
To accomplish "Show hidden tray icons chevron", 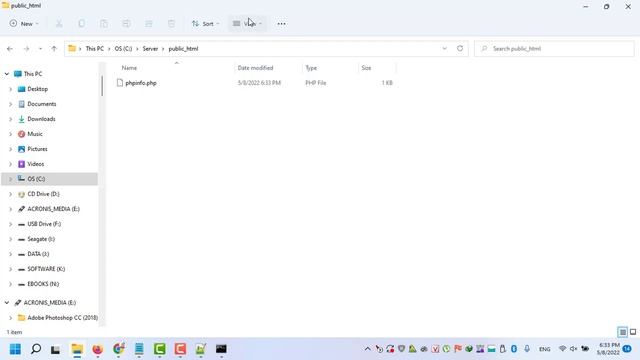I will click(367, 349).
